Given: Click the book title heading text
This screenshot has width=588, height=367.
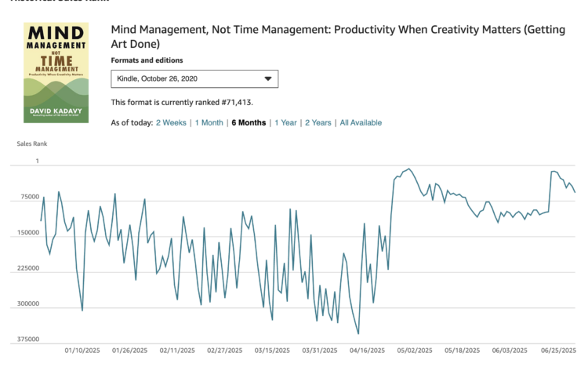Looking at the screenshot, I should coord(338,36).
